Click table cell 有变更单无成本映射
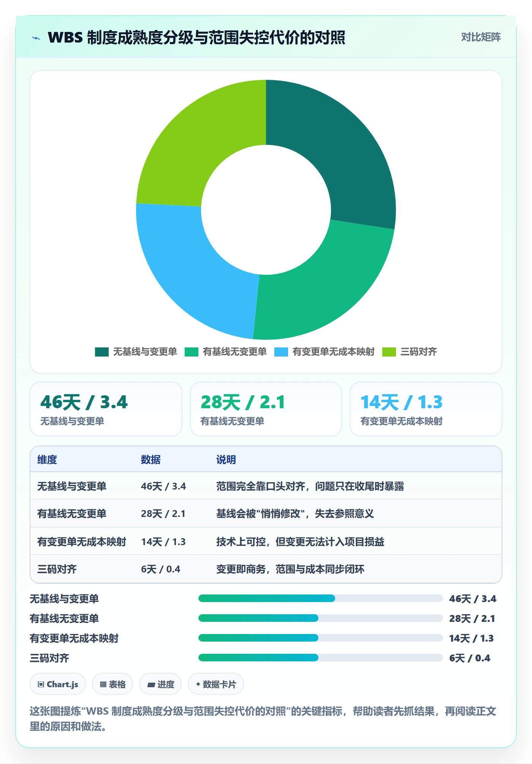Image resolution: width=532 pixels, height=764 pixels. click(x=82, y=542)
